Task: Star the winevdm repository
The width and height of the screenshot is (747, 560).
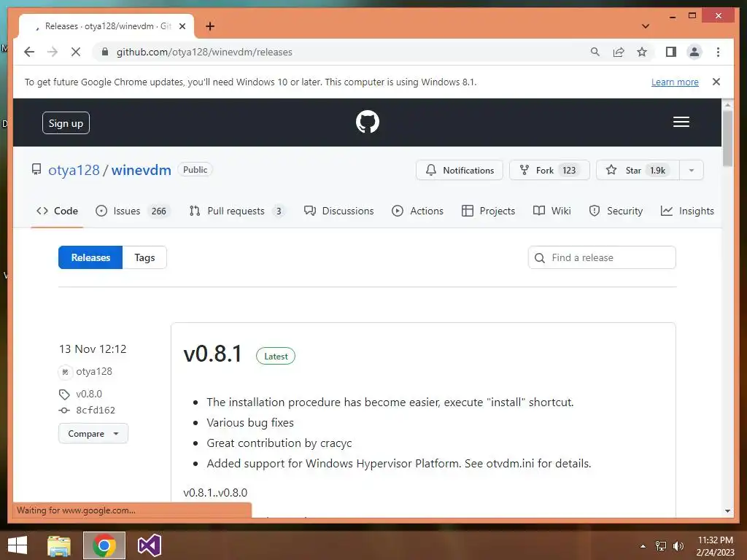Action: (638, 170)
